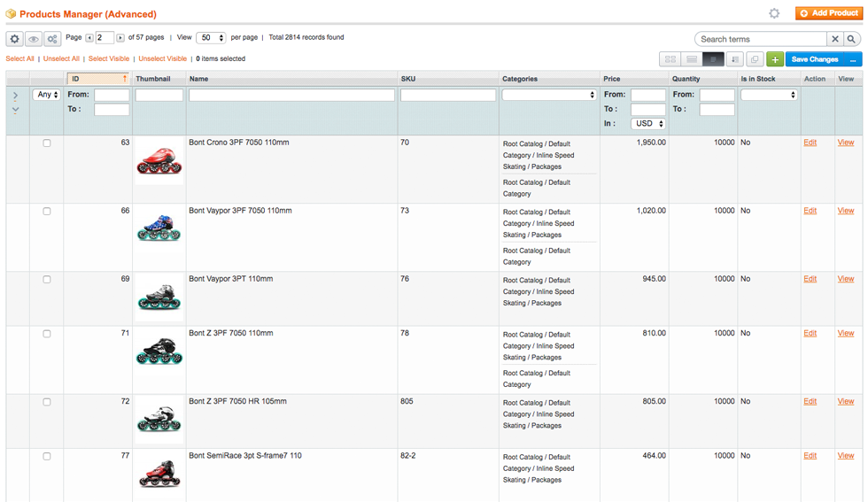The image size is (868, 502).
Task: Tick checkbox for Bont Z 3PF 7050 HR 105mm
Action: point(47,401)
